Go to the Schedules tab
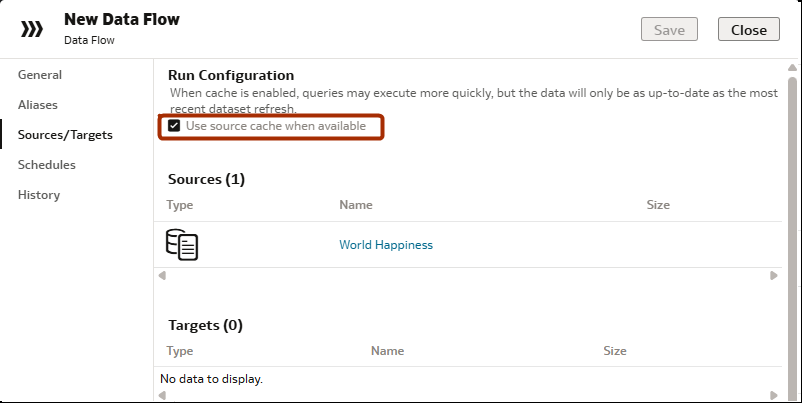Image resolution: width=802 pixels, height=403 pixels. (x=47, y=165)
